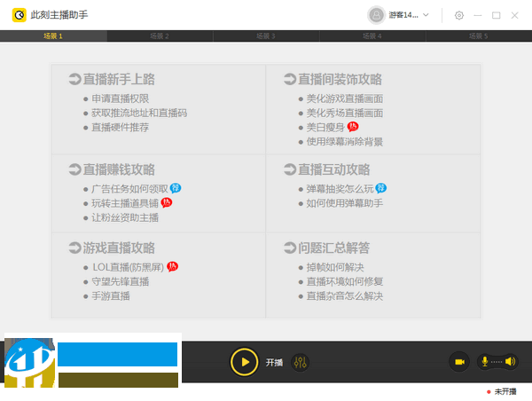
Task: Open the 掉帧如何解决 link
Action: click(x=335, y=267)
